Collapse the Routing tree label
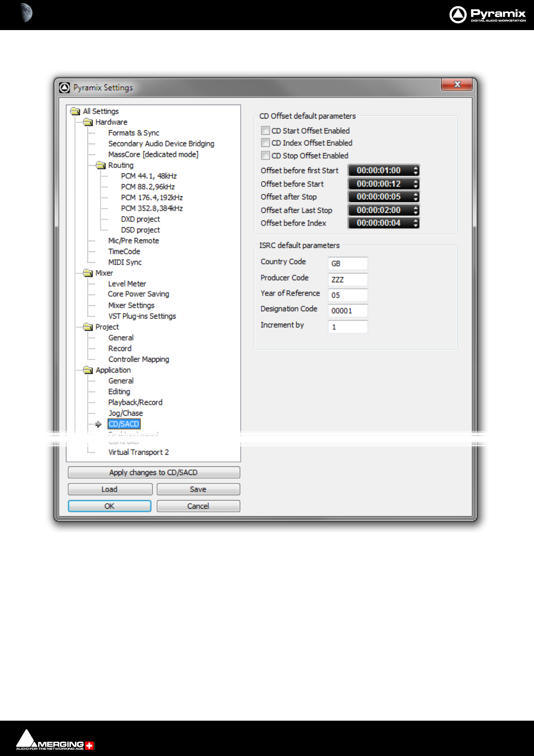Screen dimensions: 534x756 click(121, 165)
